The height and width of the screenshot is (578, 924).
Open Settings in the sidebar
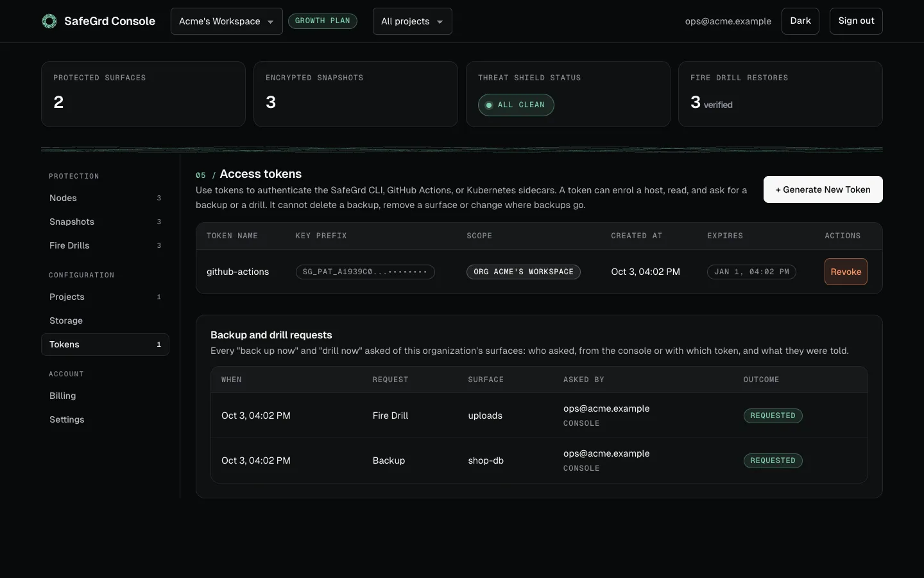coord(105,419)
